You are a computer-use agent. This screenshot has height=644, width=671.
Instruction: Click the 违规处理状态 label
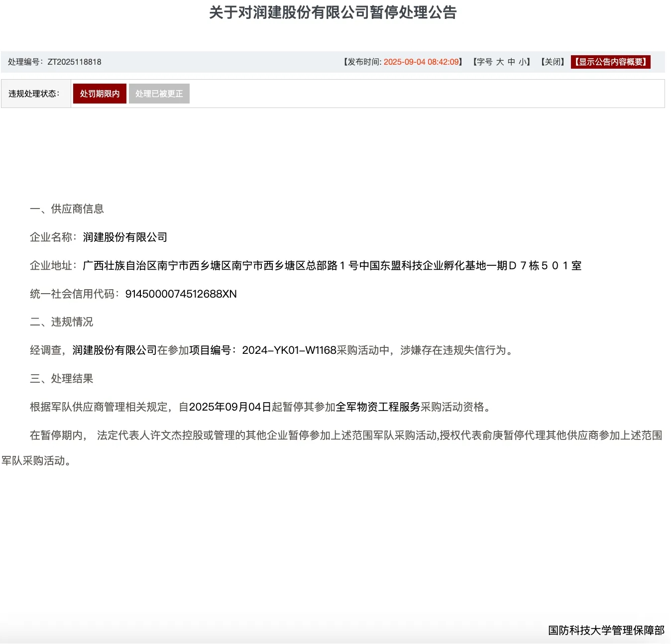click(x=34, y=94)
